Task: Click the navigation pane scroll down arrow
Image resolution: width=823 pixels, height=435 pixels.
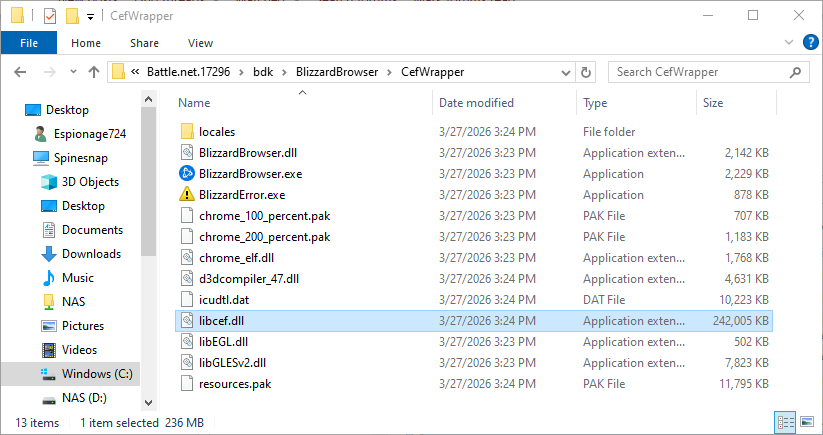Action: click(149, 403)
